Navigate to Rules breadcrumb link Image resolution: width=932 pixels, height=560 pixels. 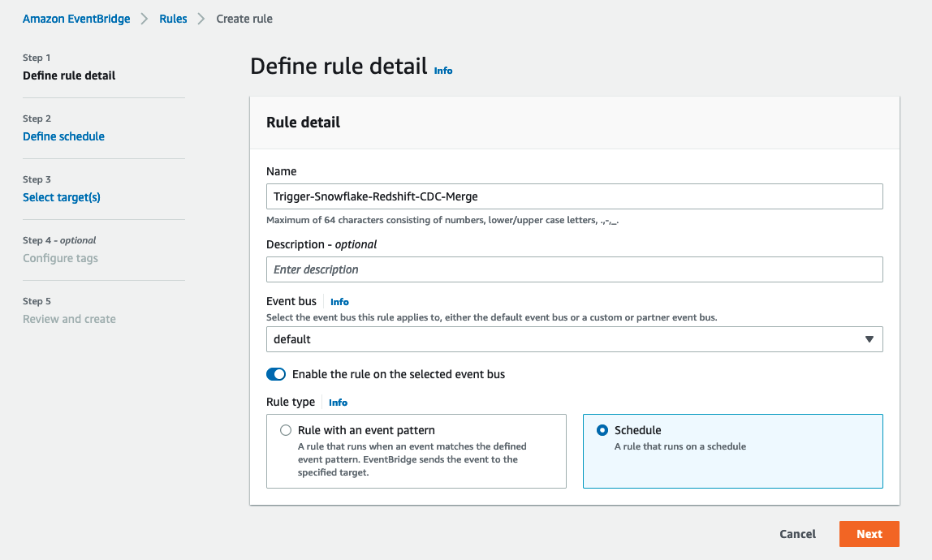[173, 19]
